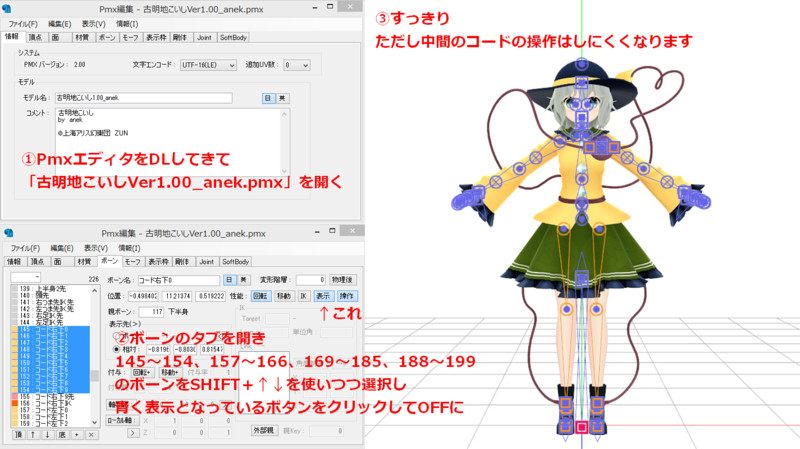This screenshot has height=449, width=800.
Task: Click the 外部親 button
Action: click(264, 431)
